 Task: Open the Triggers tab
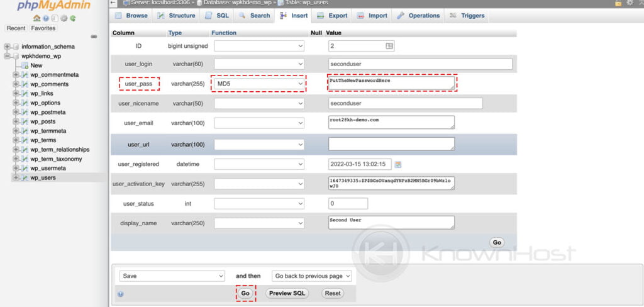pos(467,16)
